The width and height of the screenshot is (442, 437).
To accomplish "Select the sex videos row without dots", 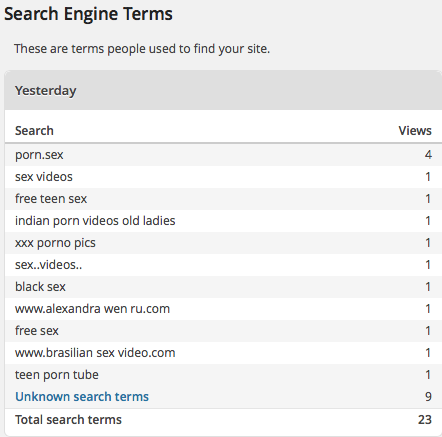I will click(223, 177).
